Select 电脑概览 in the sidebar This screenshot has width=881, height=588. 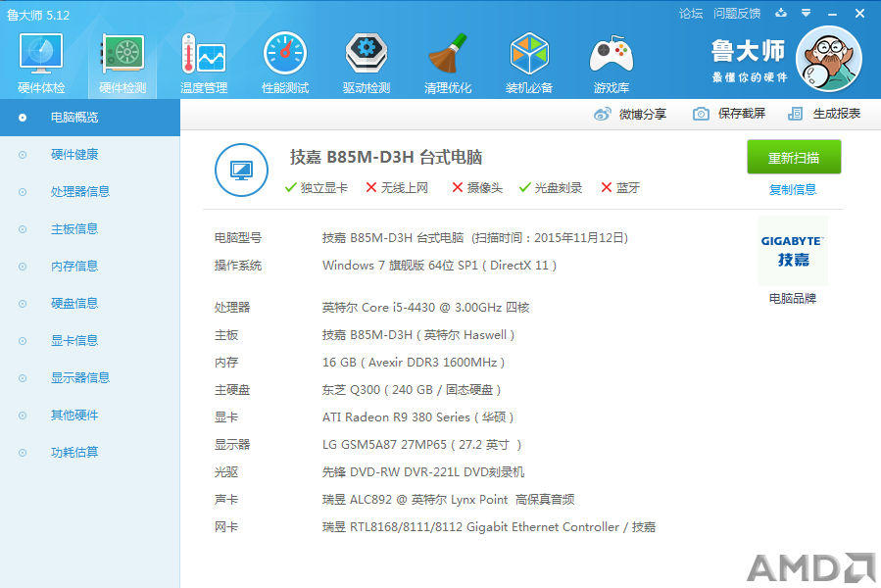tap(90, 118)
